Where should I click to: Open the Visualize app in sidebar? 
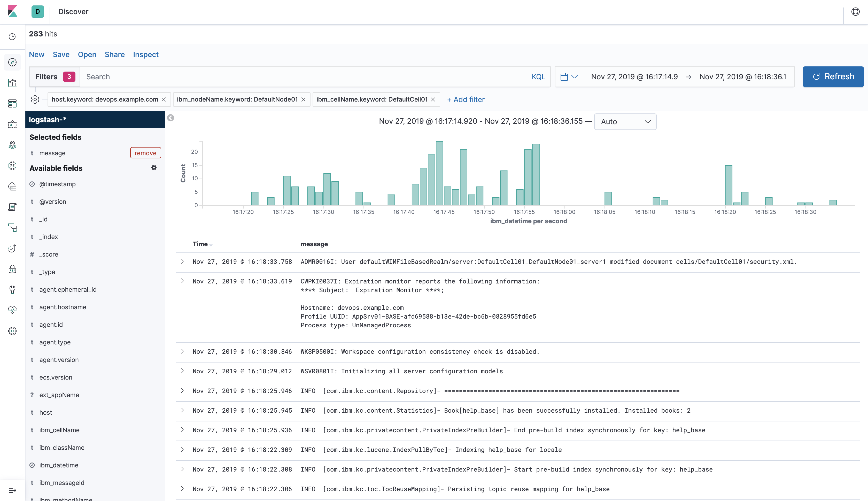(12, 83)
